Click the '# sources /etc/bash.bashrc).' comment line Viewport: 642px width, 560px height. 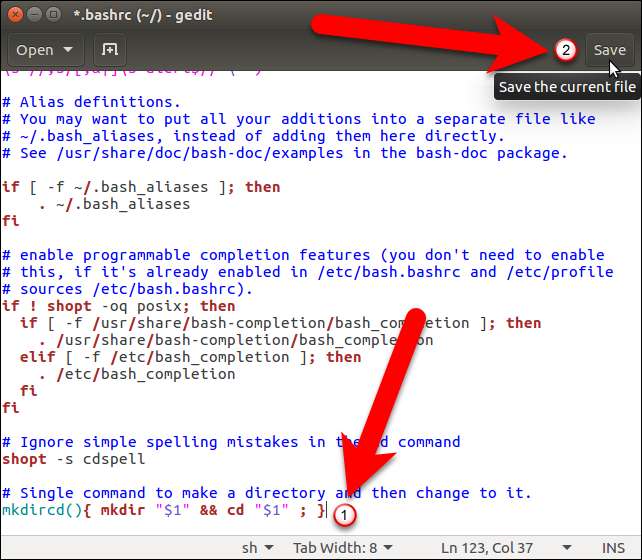coord(127,289)
